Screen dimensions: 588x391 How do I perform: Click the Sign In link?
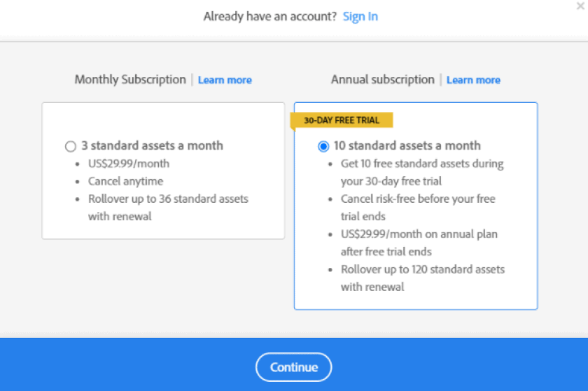pyautogui.click(x=360, y=16)
